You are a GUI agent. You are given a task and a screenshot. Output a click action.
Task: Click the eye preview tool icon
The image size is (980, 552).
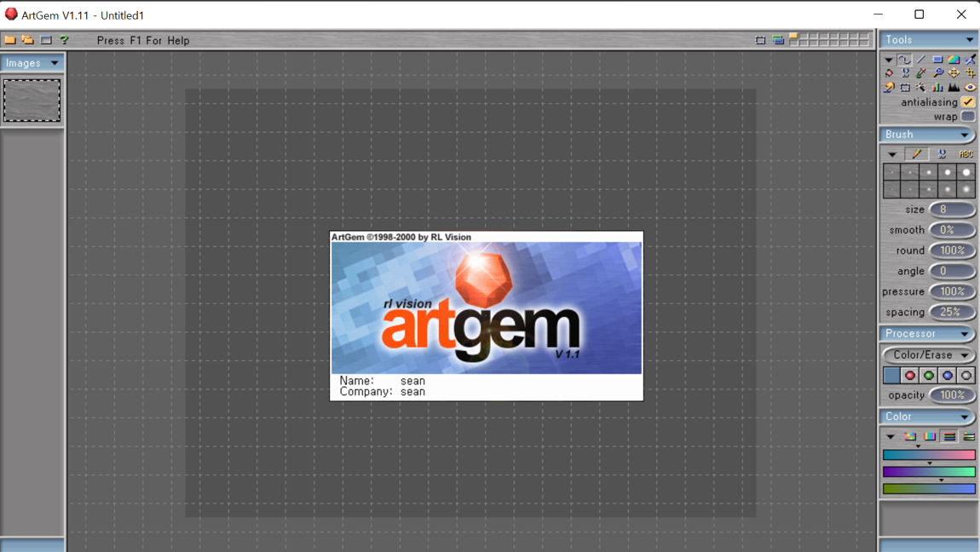point(970,88)
